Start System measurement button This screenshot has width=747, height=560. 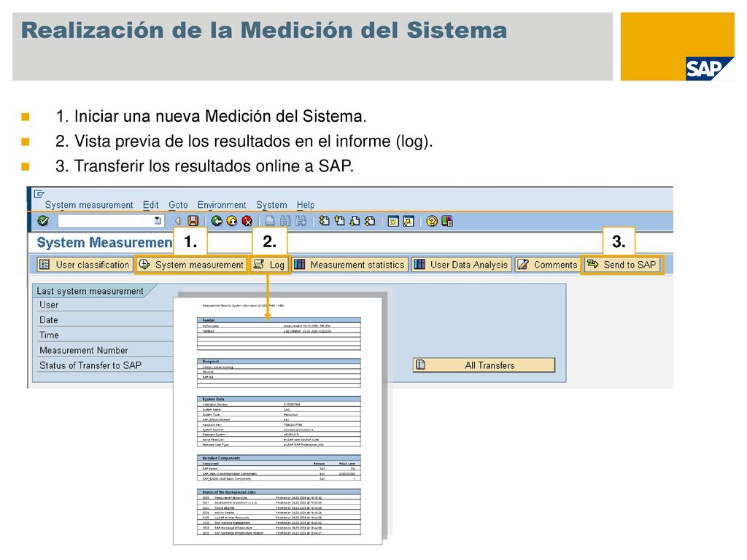(192, 264)
